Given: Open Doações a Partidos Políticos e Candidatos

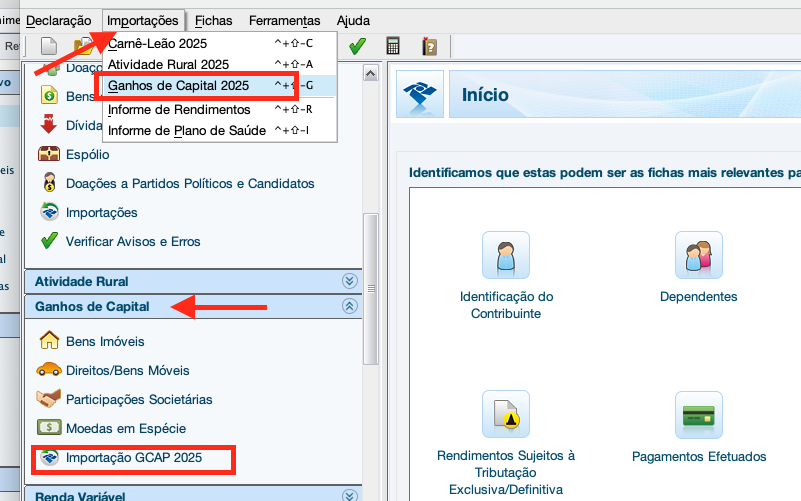Looking at the screenshot, I should [x=189, y=183].
